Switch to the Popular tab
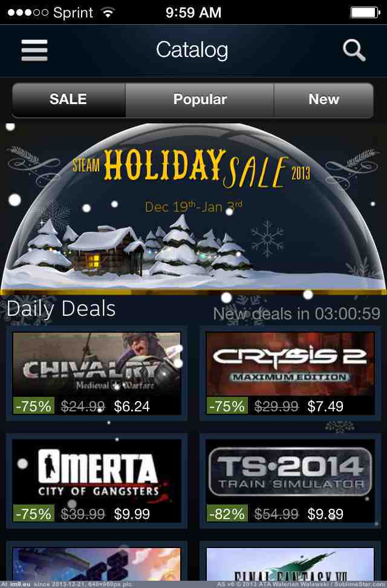 coord(200,99)
